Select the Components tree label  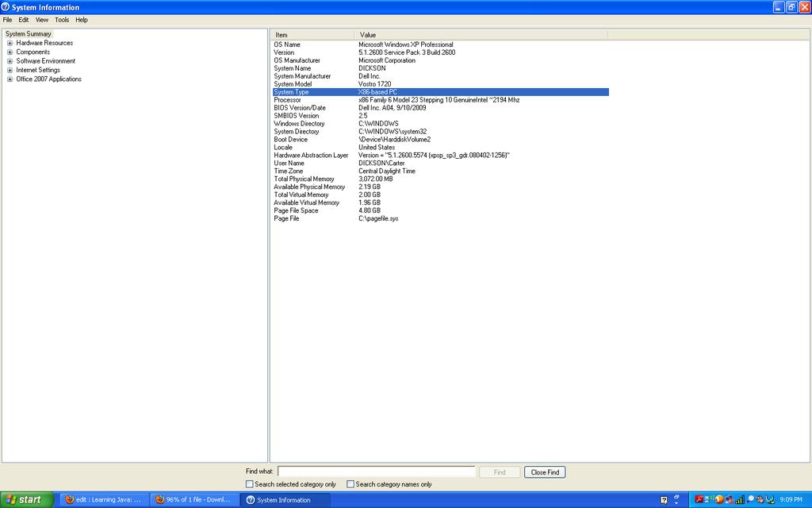pos(33,52)
